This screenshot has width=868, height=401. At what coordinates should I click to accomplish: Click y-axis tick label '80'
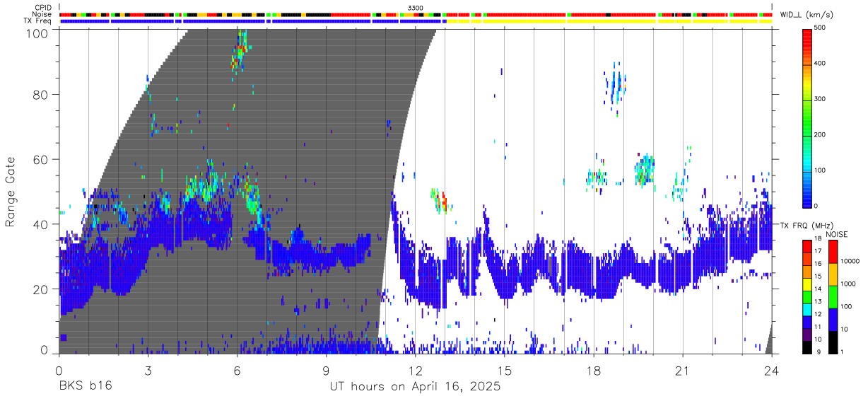pyautogui.click(x=41, y=94)
